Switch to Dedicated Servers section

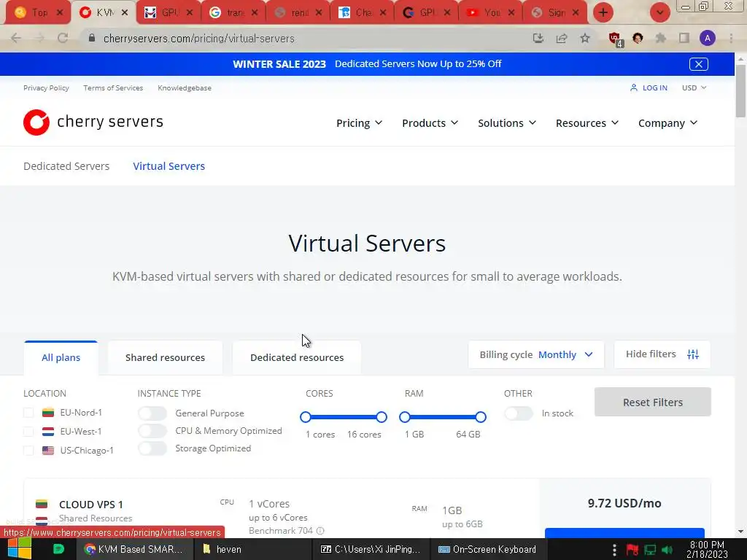point(66,166)
